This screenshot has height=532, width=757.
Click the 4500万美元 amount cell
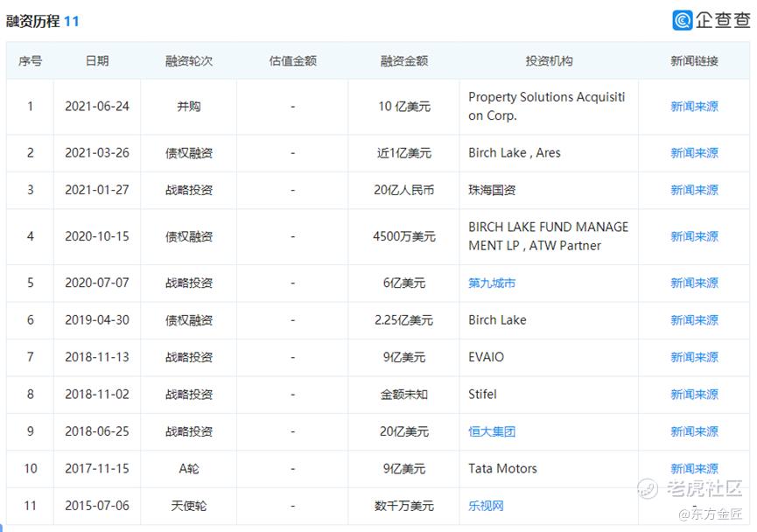tap(404, 236)
